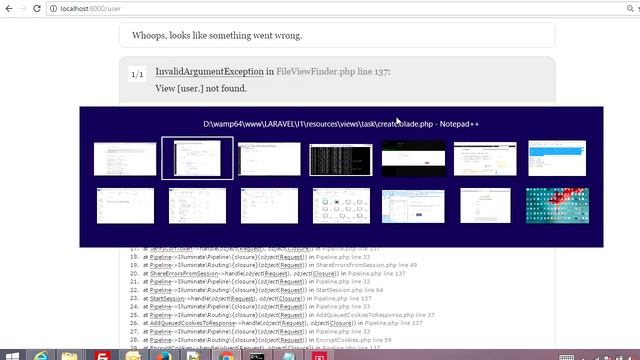Click the Pipeline link on line 21
640x360 pixels.
160,282
